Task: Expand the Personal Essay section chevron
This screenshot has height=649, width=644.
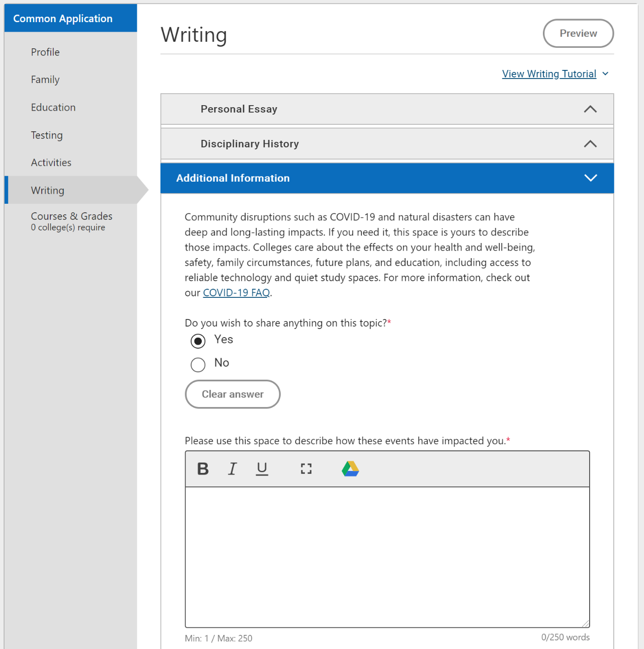Action: coord(590,109)
